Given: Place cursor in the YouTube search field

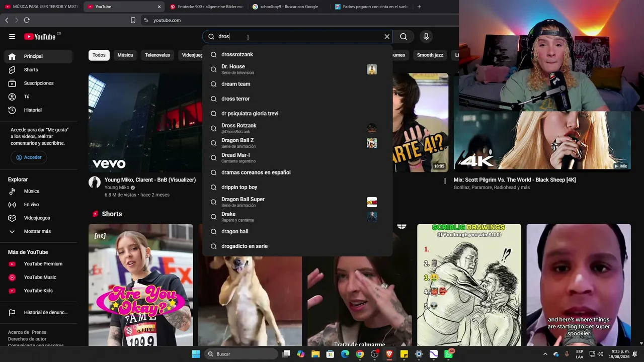Looking at the screenshot, I should [x=297, y=36].
